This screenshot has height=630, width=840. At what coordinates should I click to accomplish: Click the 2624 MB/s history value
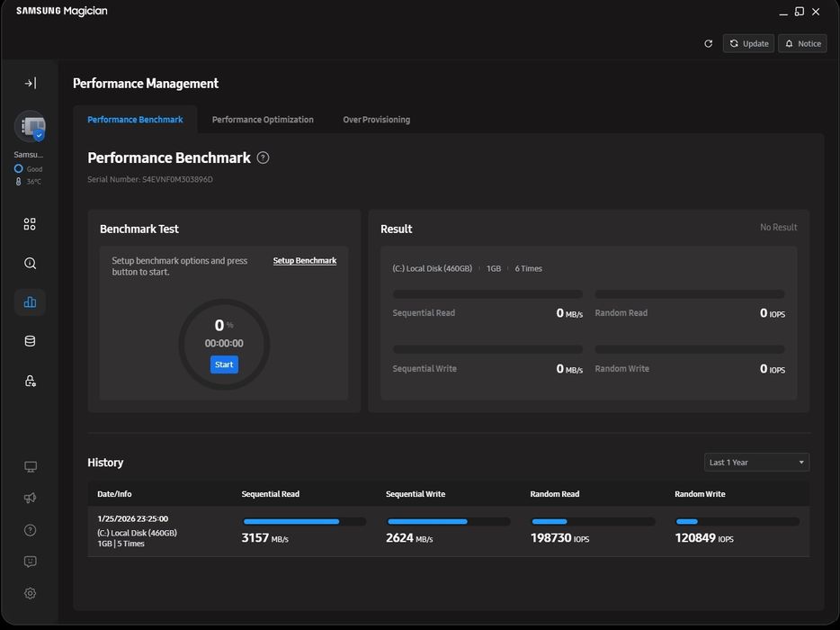coord(409,538)
